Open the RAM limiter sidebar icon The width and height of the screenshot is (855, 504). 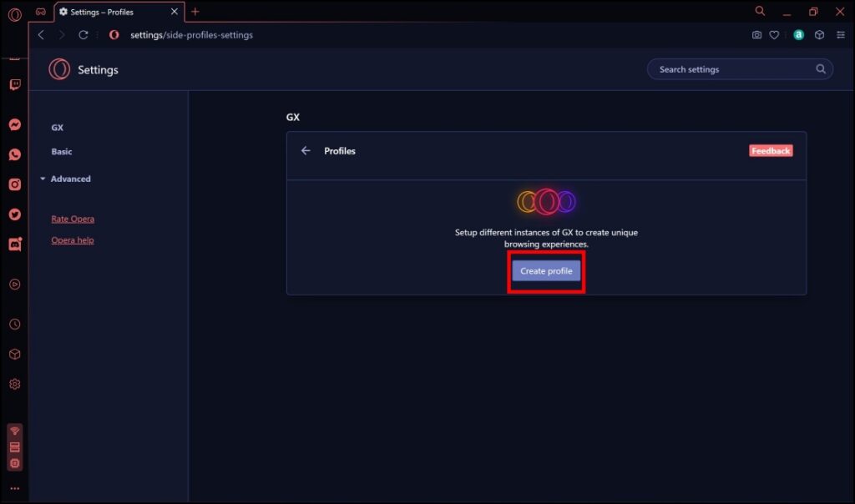click(x=15, y=447)
